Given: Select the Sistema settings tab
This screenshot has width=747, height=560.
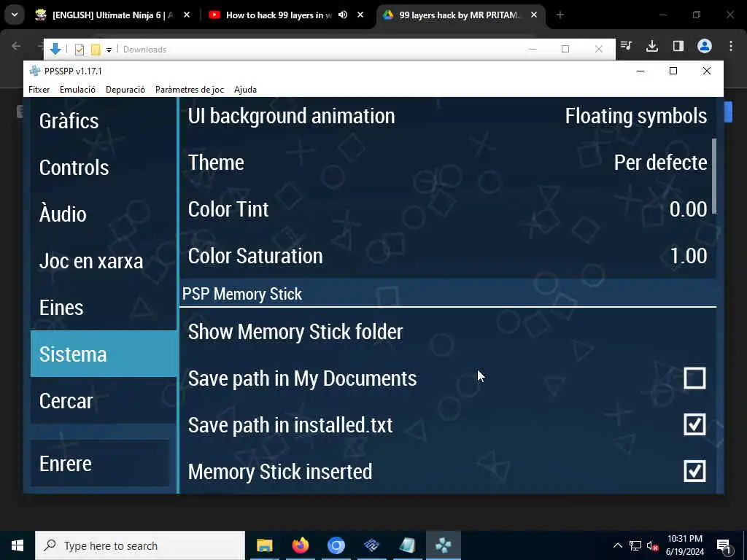Looking at the screenshot, I should [104, 354].
